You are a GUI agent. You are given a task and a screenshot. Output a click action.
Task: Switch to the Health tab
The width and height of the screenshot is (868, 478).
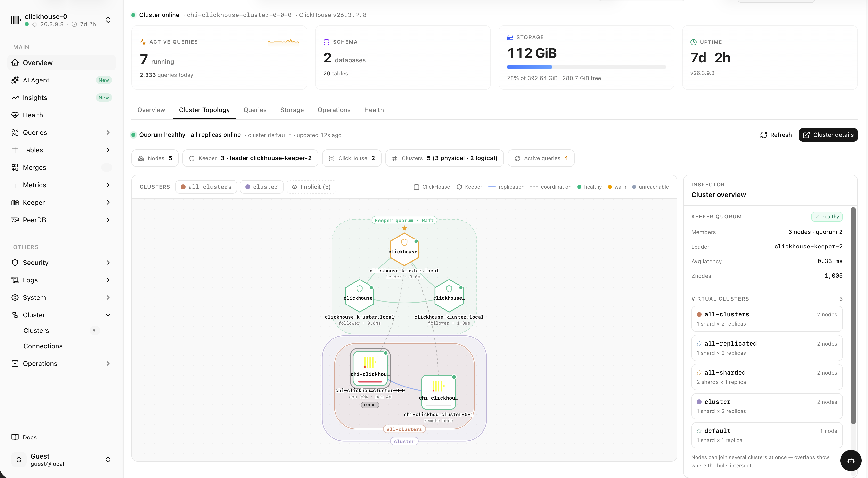pyautogui.click(x=374, y=110)
